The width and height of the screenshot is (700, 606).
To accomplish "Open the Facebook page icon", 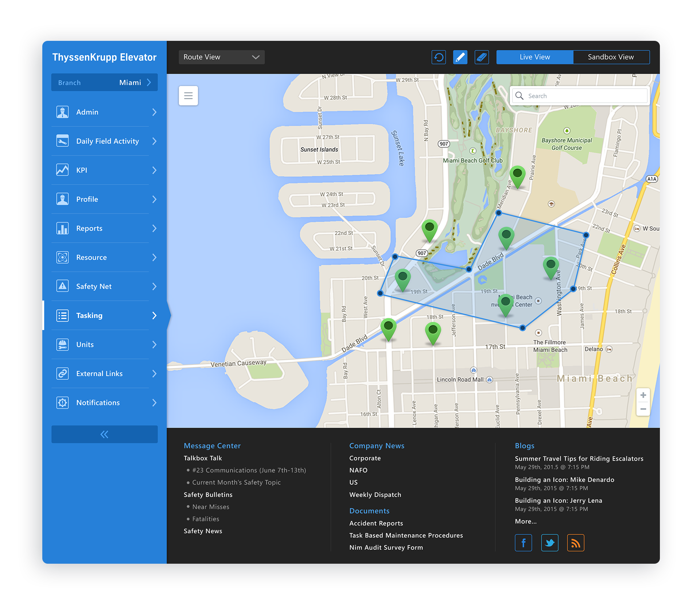I will pyautogui.click(x=523, y=543).
